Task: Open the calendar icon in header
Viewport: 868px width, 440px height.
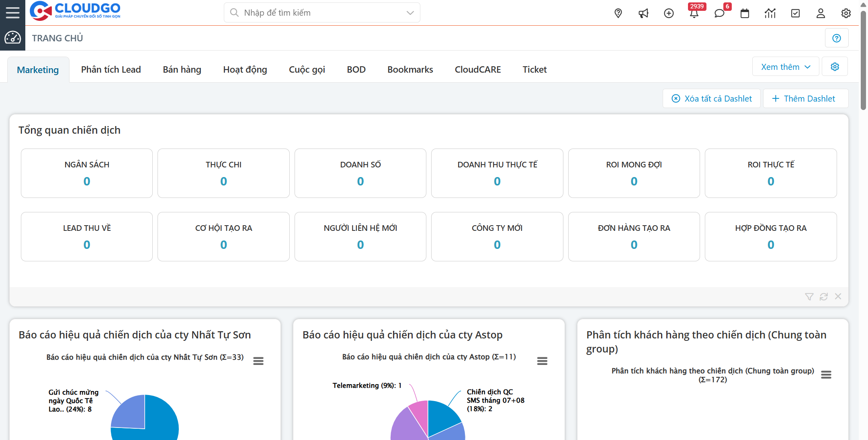Action: 745,13
